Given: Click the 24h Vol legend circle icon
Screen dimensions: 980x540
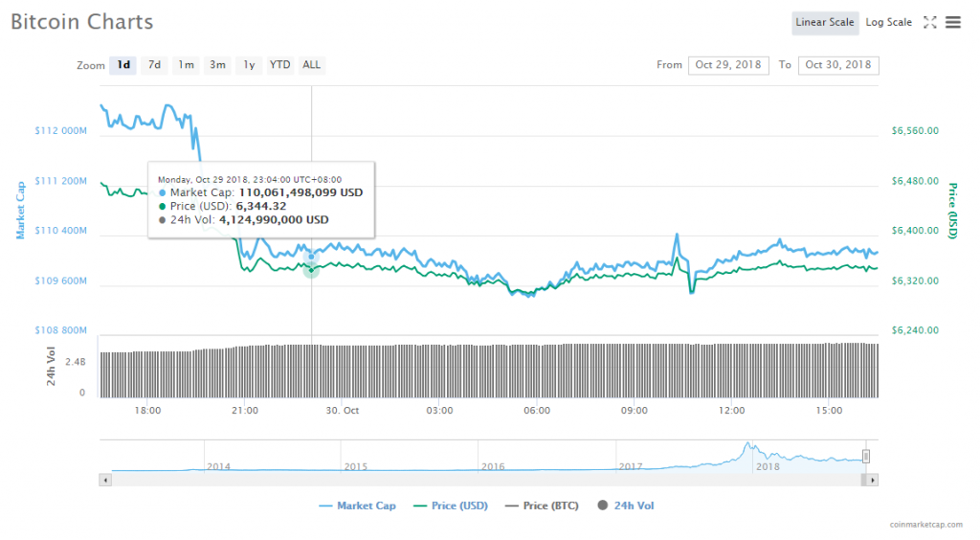Looking at the screenshot, I should (x=603, y=506).
